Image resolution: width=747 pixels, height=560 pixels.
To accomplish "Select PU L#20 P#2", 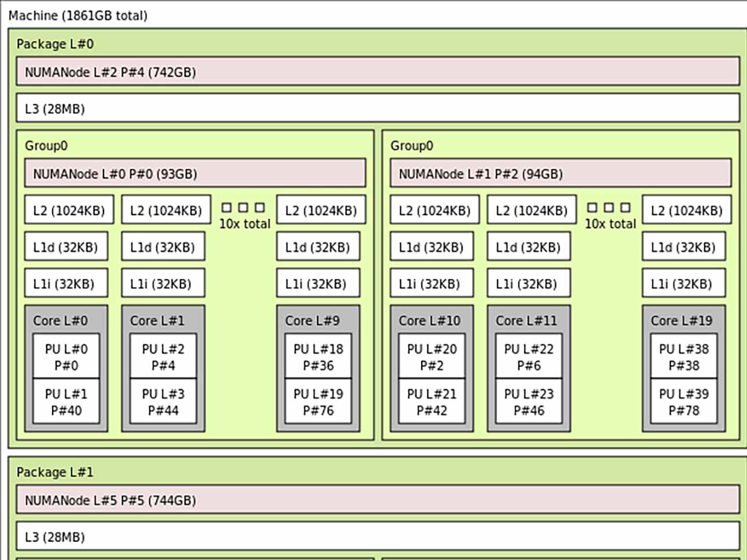I will click(432, 357).
